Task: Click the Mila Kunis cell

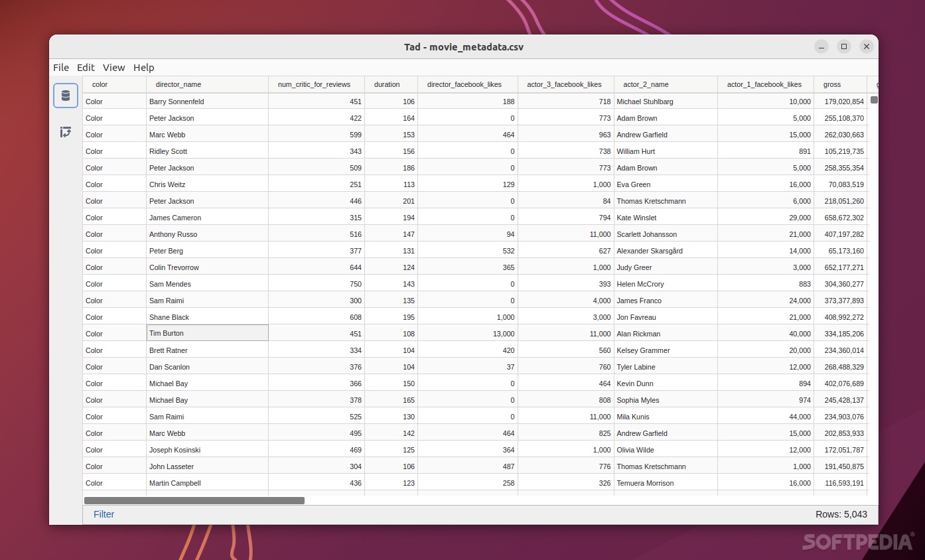Action: (666, 417)
